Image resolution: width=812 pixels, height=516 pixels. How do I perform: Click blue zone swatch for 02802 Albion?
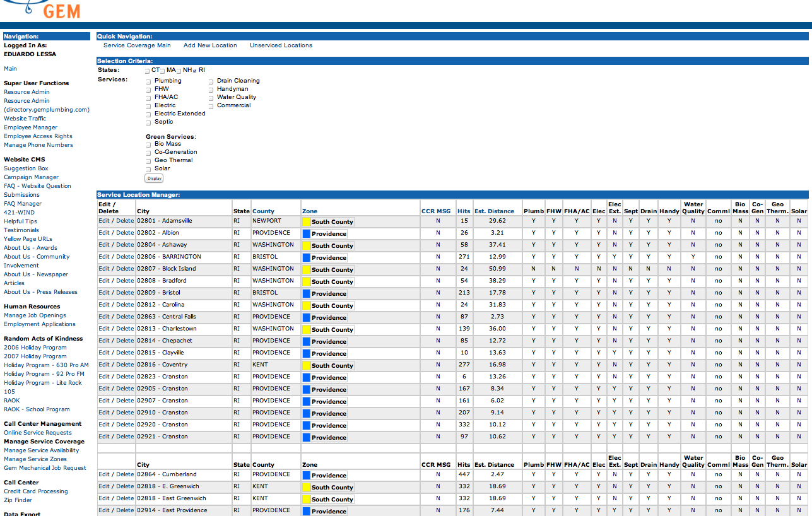[307, 234]
